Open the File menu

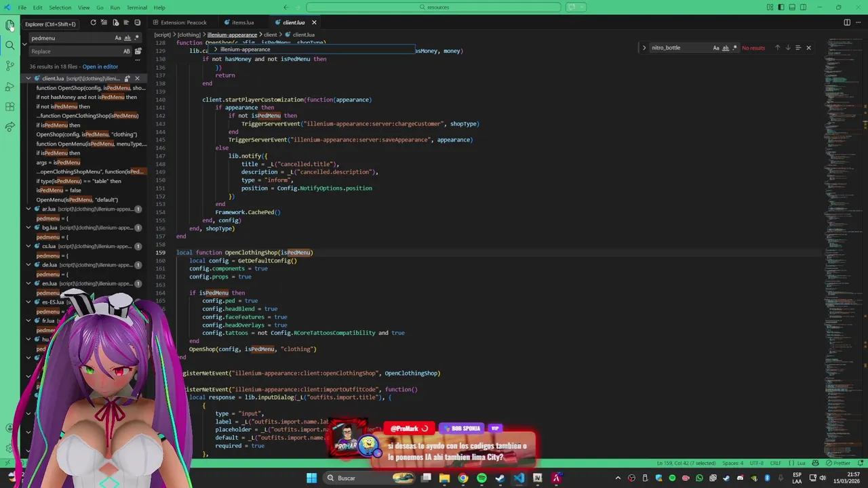[22, 7]
